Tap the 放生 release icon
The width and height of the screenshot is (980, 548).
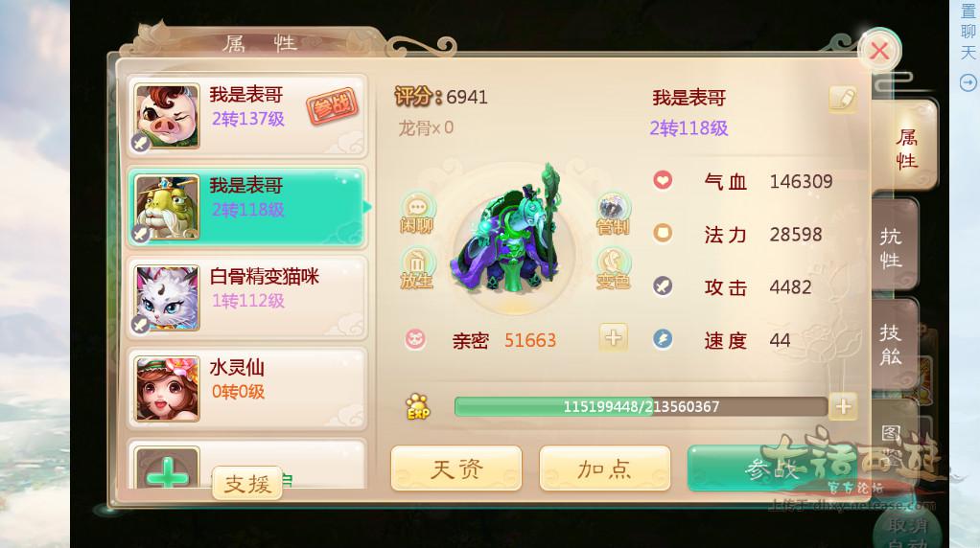417,268
